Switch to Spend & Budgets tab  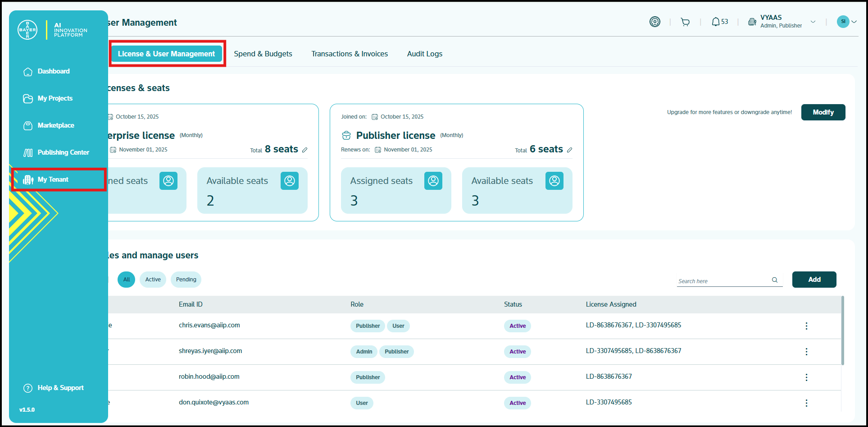click(x=263, y=54)
